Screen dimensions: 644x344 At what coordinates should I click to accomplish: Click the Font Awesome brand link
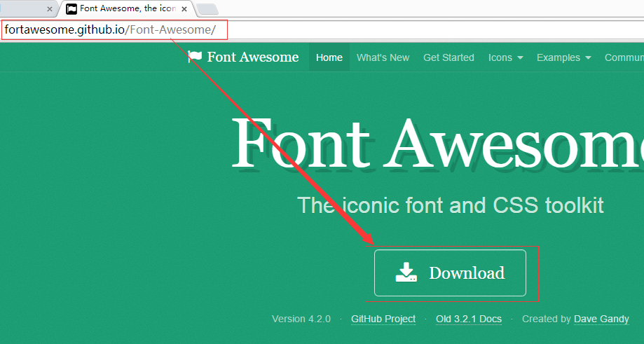(243, 57)
